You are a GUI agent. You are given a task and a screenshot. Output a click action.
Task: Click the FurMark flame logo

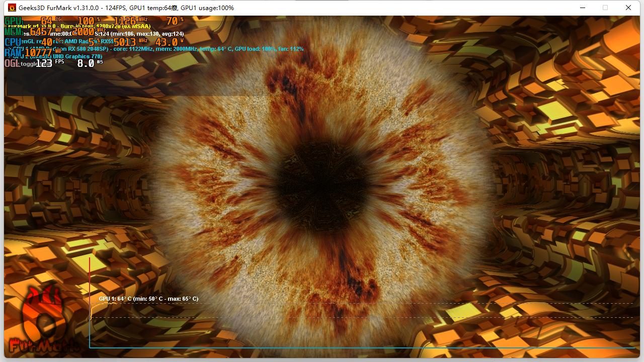pos(44,320)
